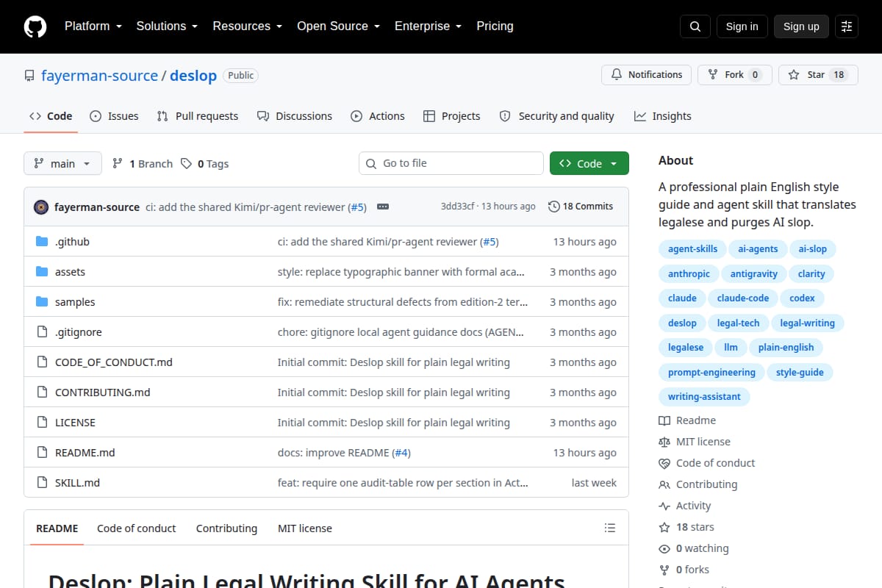Image resolution: width=882 pixels, height=588 pixels.
Task: Click the tag icon next to 0 Tags
Action: [x=187, y=164]
